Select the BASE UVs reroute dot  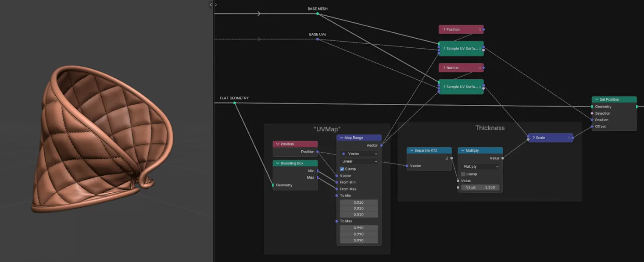[318, 39]
